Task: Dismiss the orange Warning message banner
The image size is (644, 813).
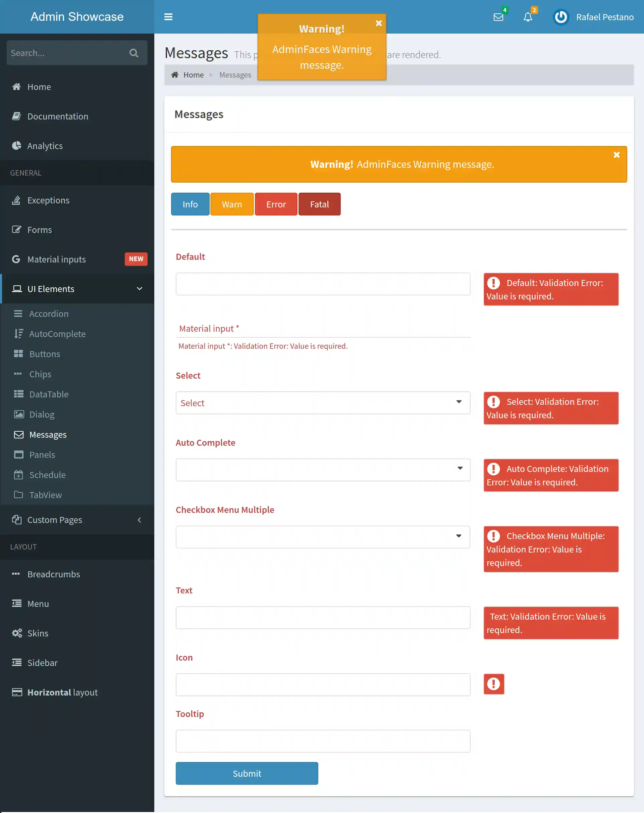Action: click(616, 155)
